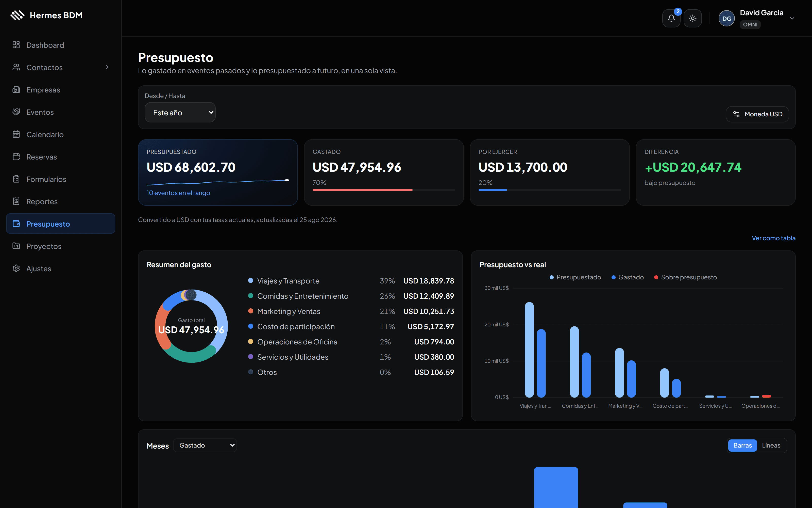Image resolution: width=812 pixels, height=508 pixels.
Task: Navigate to Proyectos label
Action: (44, 246)
